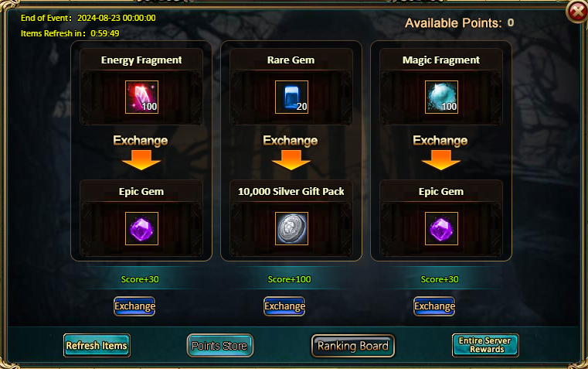This screenshot has width=588, height=369.
Task: Click the orange arrow below Magic Fragment
Action: pyautogui.click(x=441, y=160)
